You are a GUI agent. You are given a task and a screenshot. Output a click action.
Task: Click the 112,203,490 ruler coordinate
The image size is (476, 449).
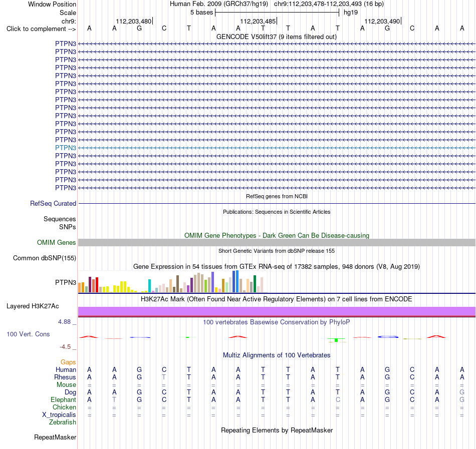click(x=382, y=21)
